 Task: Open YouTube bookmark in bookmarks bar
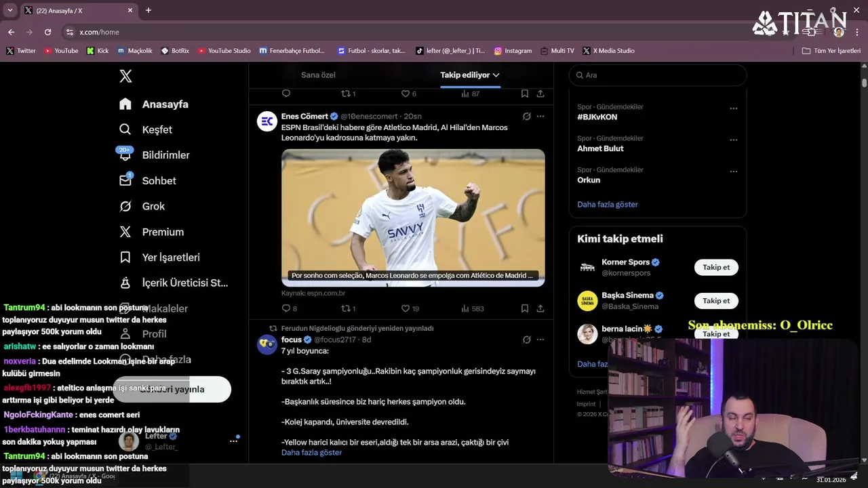(x=61, y=51)
